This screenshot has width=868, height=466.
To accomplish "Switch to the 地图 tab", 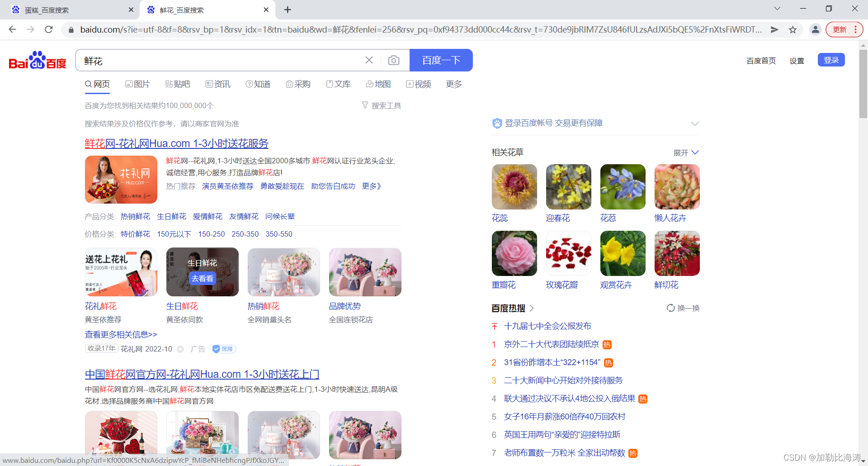I will (378, 84).
